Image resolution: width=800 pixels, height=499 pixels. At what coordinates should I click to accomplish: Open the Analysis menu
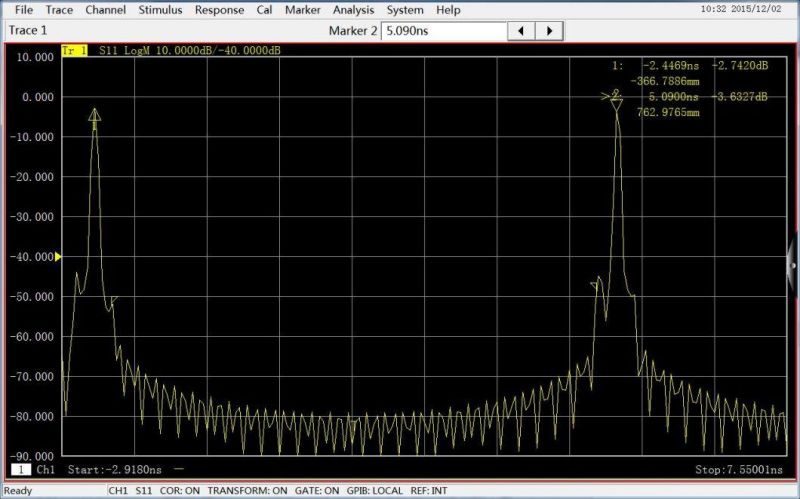(354, 10)
